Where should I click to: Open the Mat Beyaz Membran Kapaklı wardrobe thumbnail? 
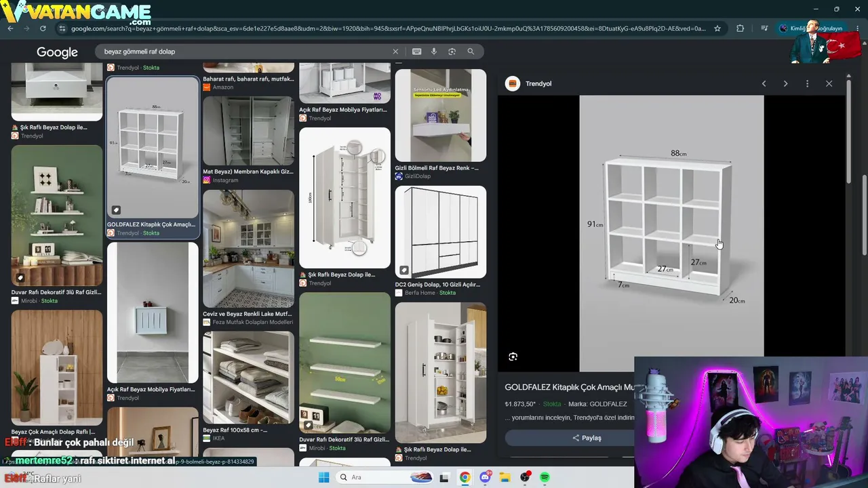[248, 131]
